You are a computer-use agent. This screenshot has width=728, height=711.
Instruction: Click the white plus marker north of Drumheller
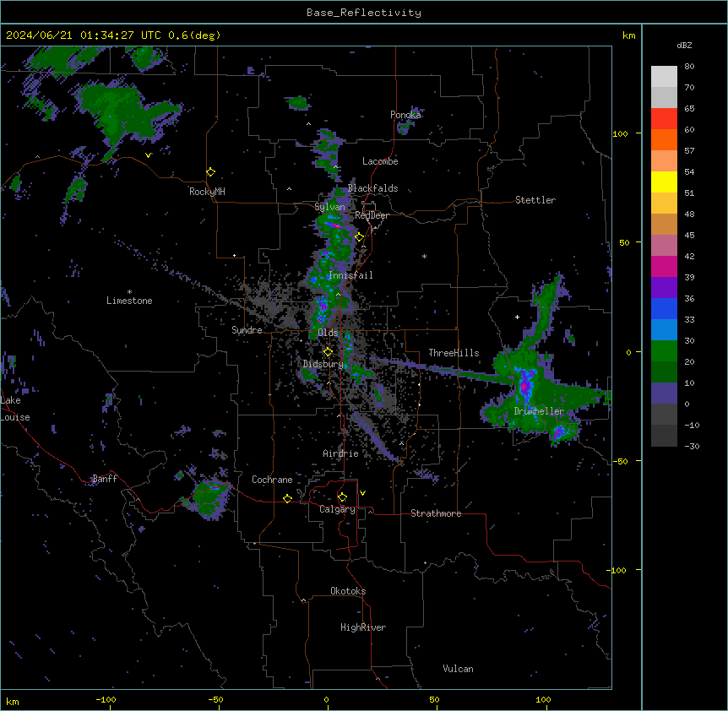517,317
